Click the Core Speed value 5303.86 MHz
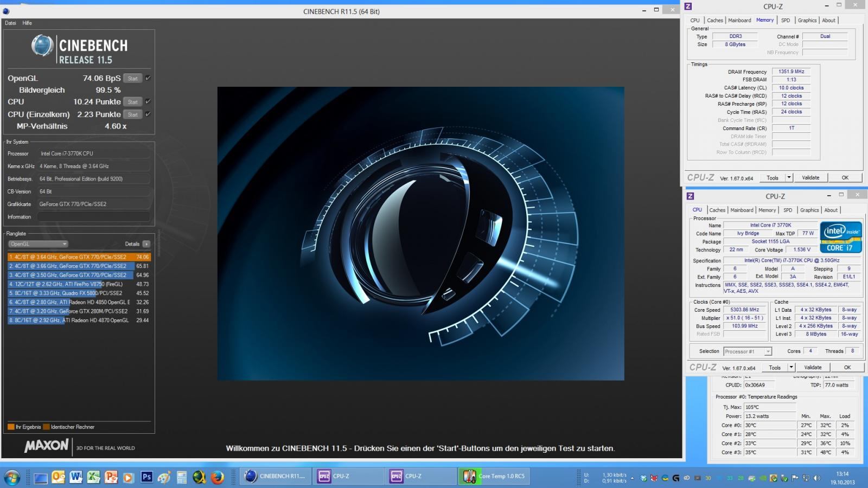Viewport: 868px width, 488px height. pos(745,310)
